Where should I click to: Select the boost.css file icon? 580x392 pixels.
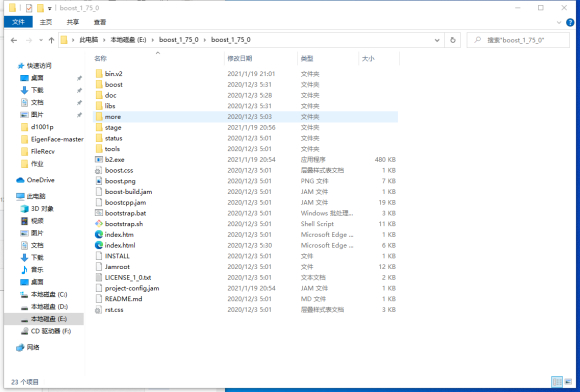[99, 170]
